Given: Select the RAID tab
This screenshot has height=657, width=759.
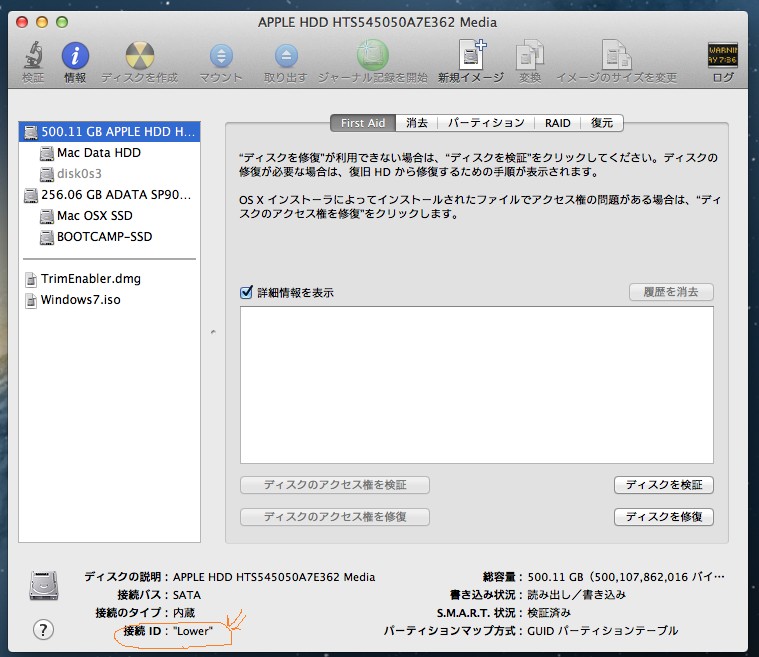Looking at the screenshot, I should click(558, 123).
